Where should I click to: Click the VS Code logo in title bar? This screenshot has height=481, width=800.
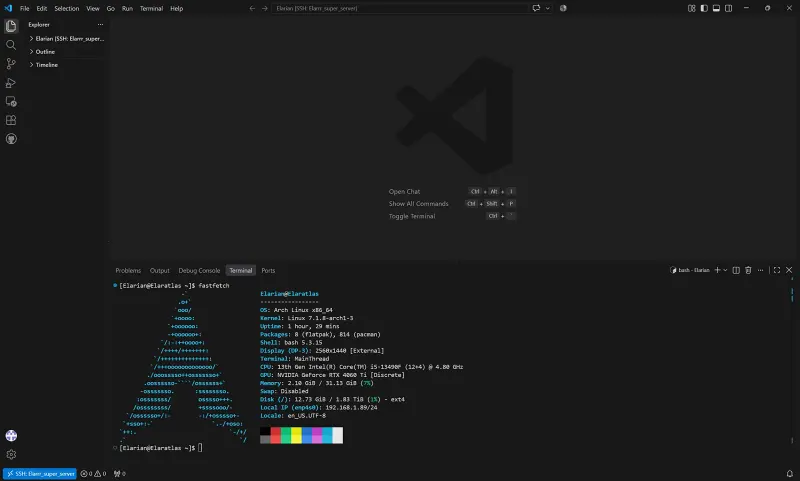pyautogui.click(x=8, y=8)
